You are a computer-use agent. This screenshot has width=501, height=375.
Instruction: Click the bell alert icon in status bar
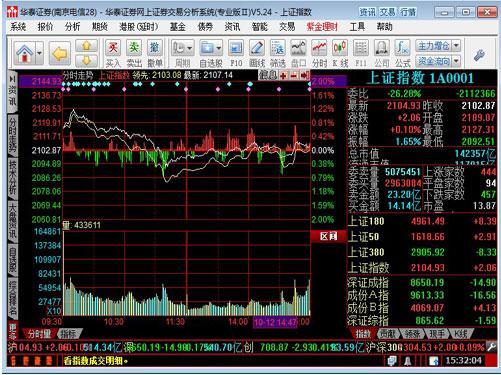click(x=407, y=361)
